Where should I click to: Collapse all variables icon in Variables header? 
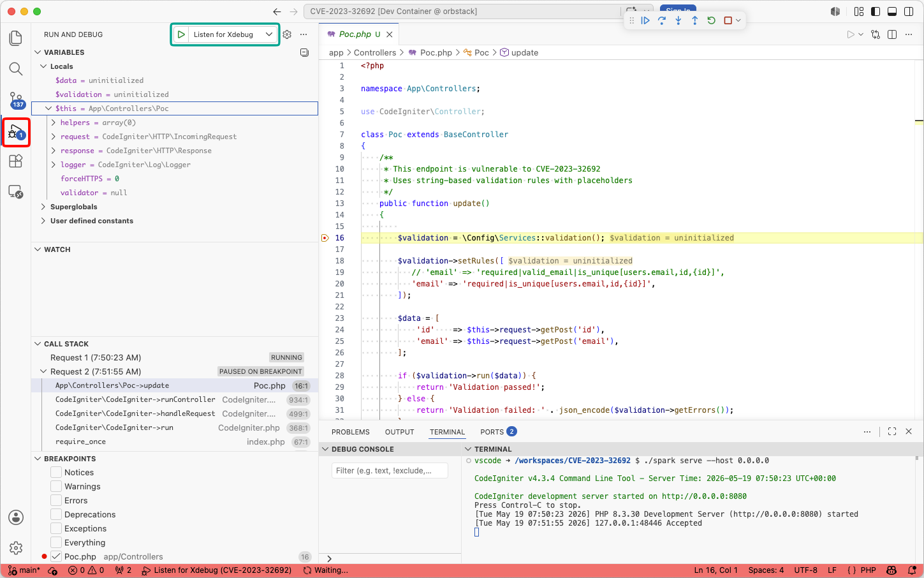click(304, 52)
